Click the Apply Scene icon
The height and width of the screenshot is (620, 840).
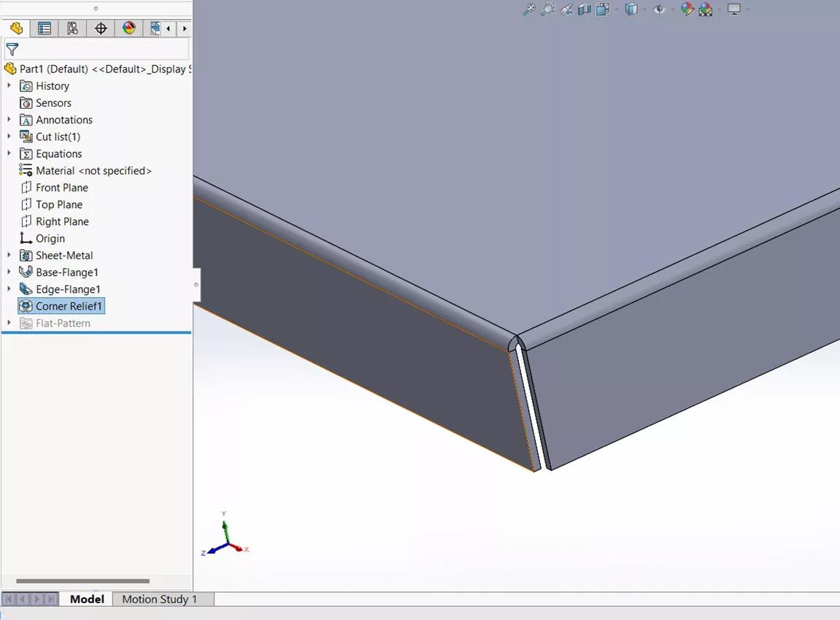[x=706, y=9]
